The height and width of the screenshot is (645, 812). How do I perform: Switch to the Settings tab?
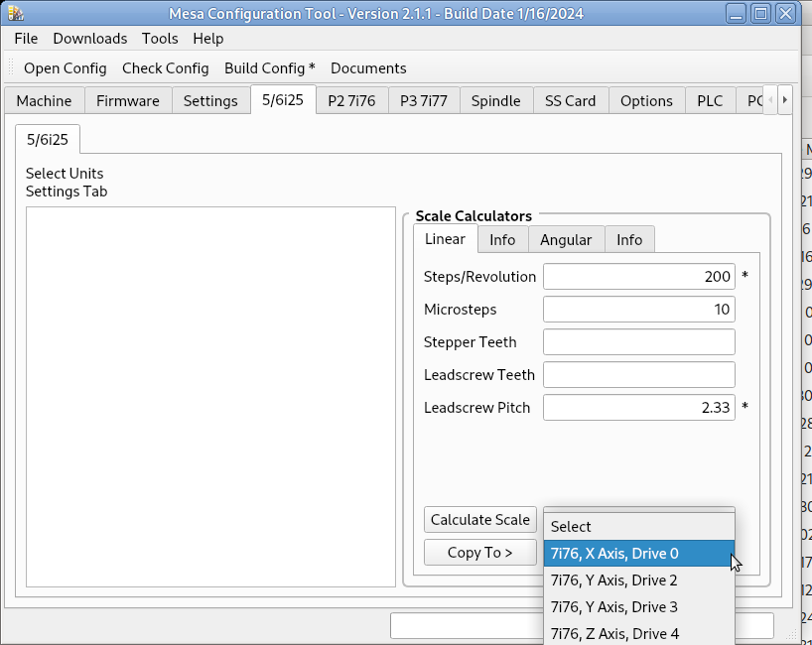210,101
